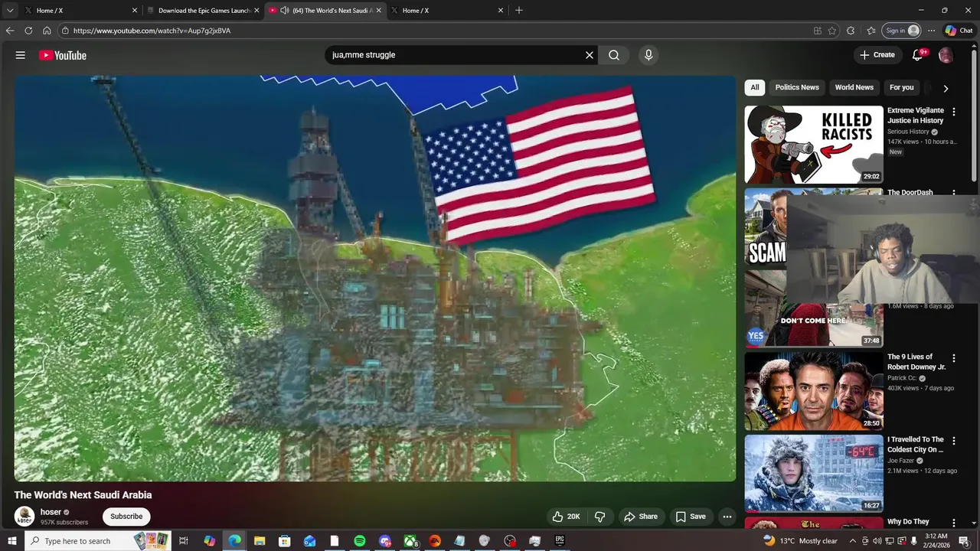980x551 pixels.
Task: Close the Epic Games Launcher tab
Action: [256, 10]
